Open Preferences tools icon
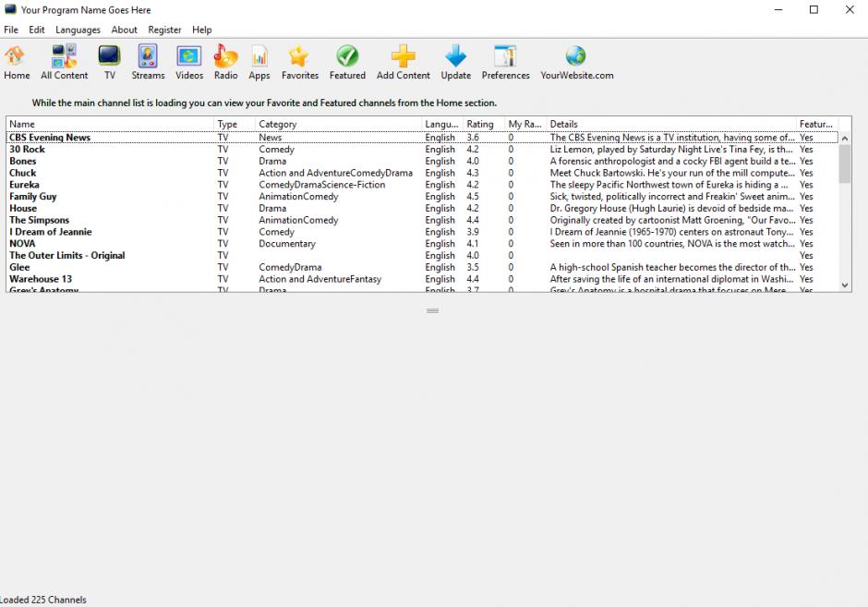This screenshot has height=607, width=868. 505,56
